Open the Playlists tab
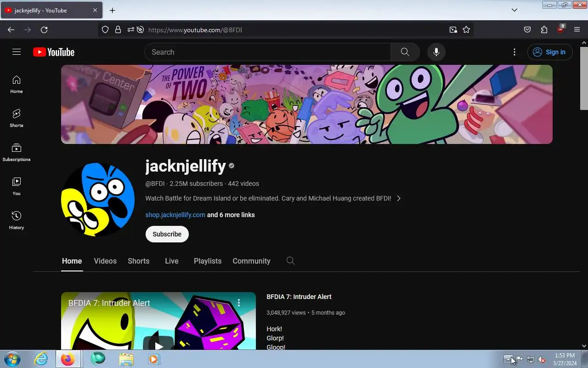The image size is (588, 368). (x=208, y=261)
